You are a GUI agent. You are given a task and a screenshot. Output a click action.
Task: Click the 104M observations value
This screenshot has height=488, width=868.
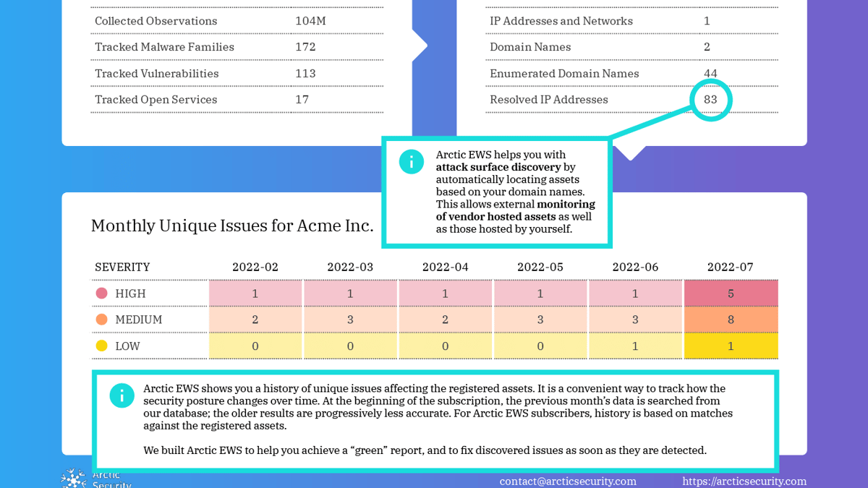[310, 21]
